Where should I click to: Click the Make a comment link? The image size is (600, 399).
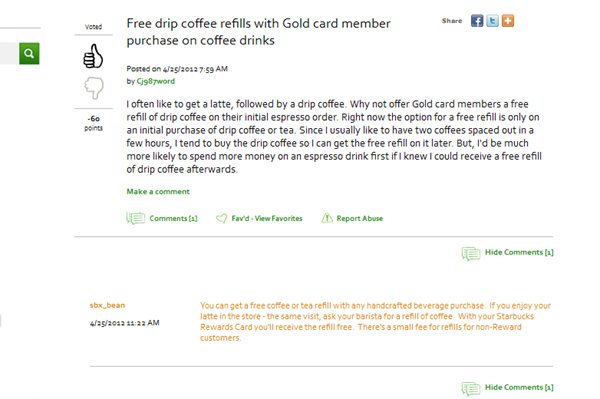click(x=158, y=191)
